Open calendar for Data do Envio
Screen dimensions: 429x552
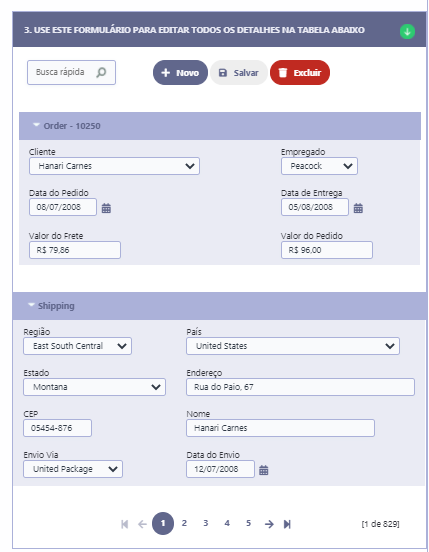coord(264,470)
